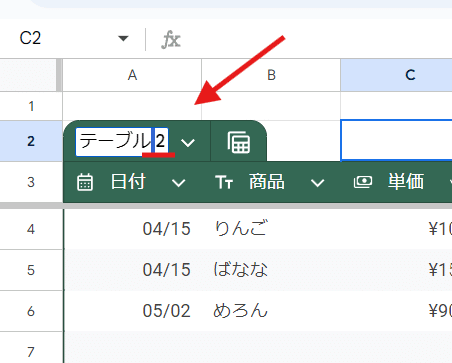
Task: Select row 5 header
Action: (31, 270)
